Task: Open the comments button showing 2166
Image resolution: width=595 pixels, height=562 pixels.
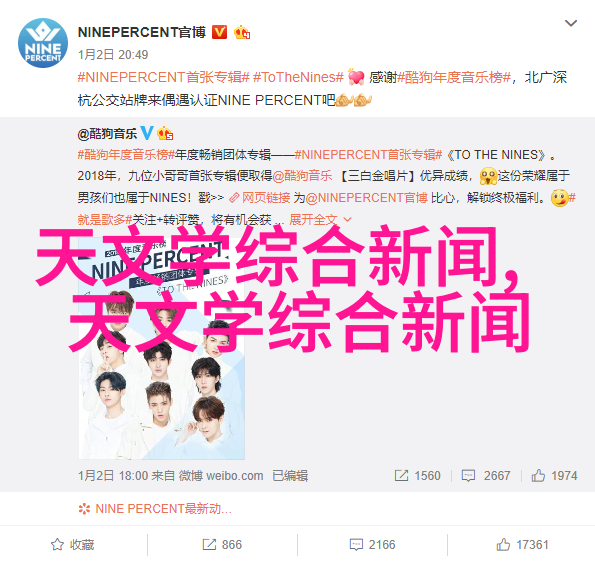Action: (x=372, y=545)
